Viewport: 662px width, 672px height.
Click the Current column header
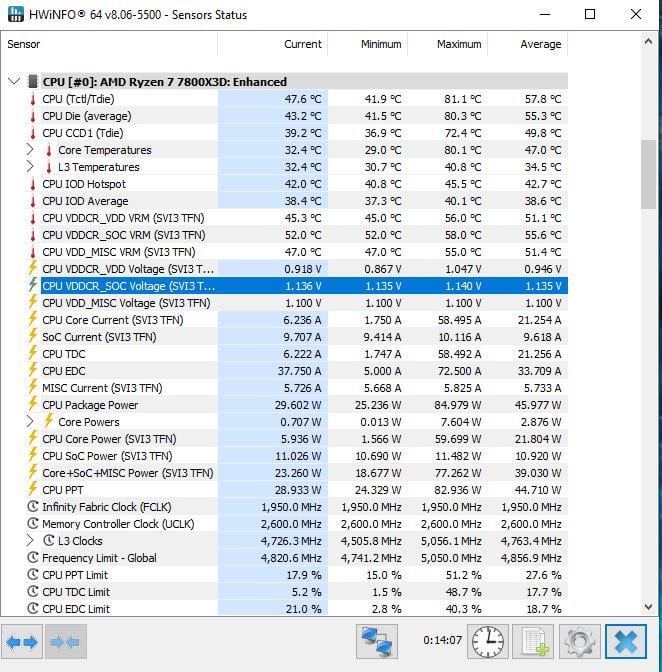tap(273, 44)
